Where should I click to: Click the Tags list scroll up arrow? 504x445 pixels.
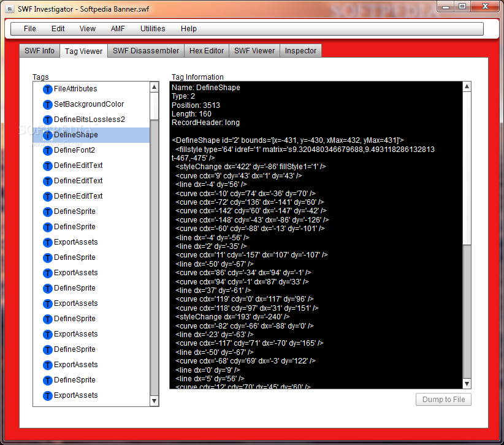coord(155,87)
